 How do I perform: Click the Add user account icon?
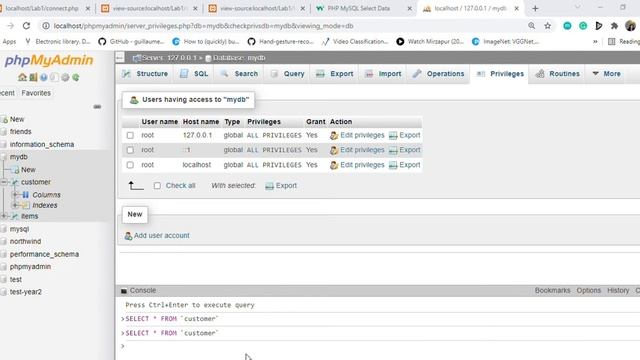click(x=128, y=236)
